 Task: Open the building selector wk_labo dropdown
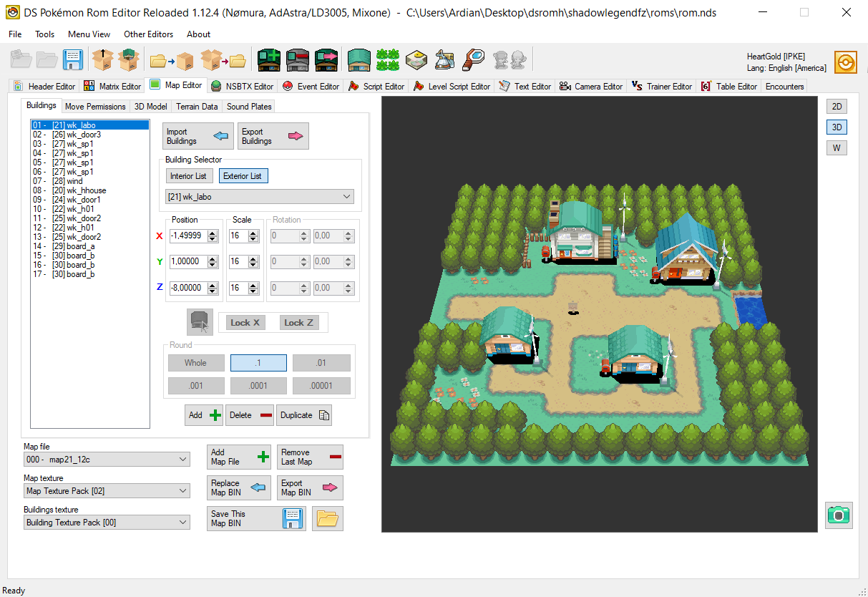coord(347,197)
